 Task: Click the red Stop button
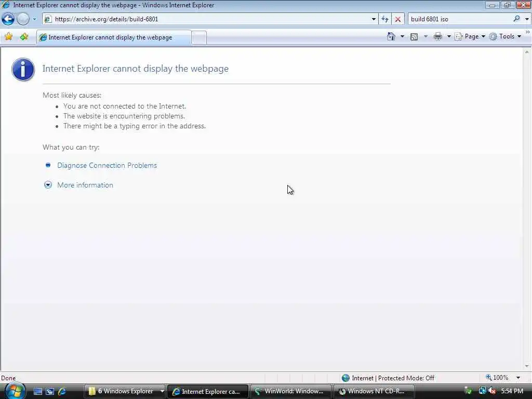click(398, 19)
